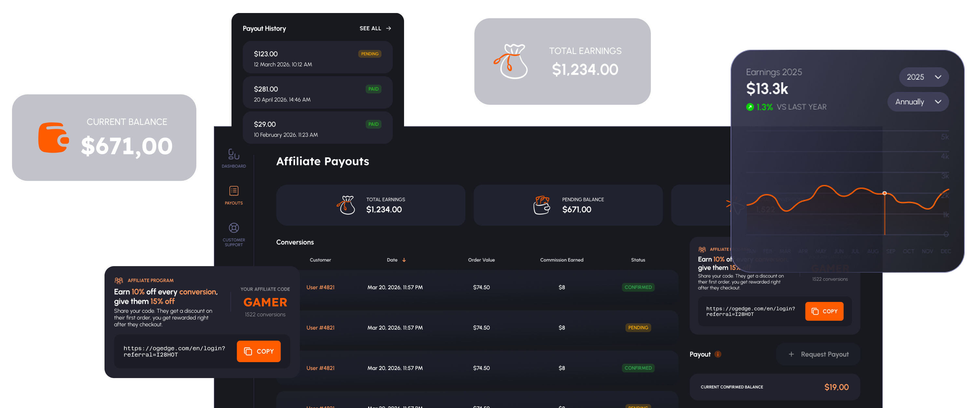
Task: Open the $29.00 paid payout entry
Action: point(317,128)
